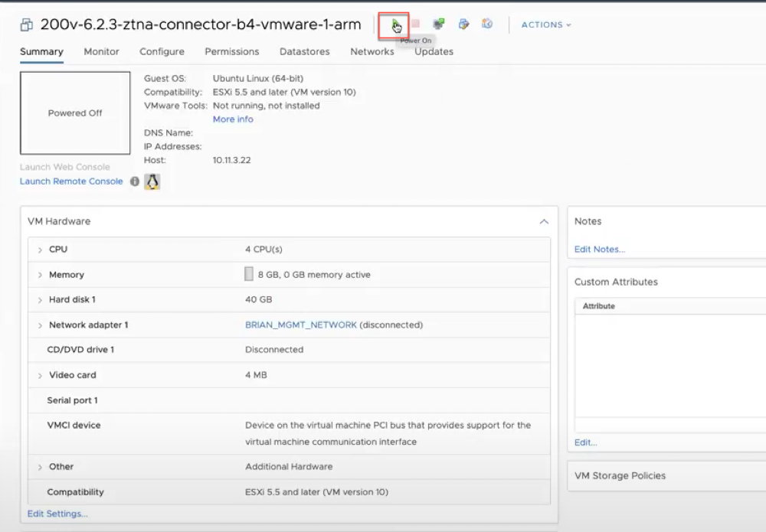
Task: Open the ACTIONS dropdown menu
Action: pos(546,25)
